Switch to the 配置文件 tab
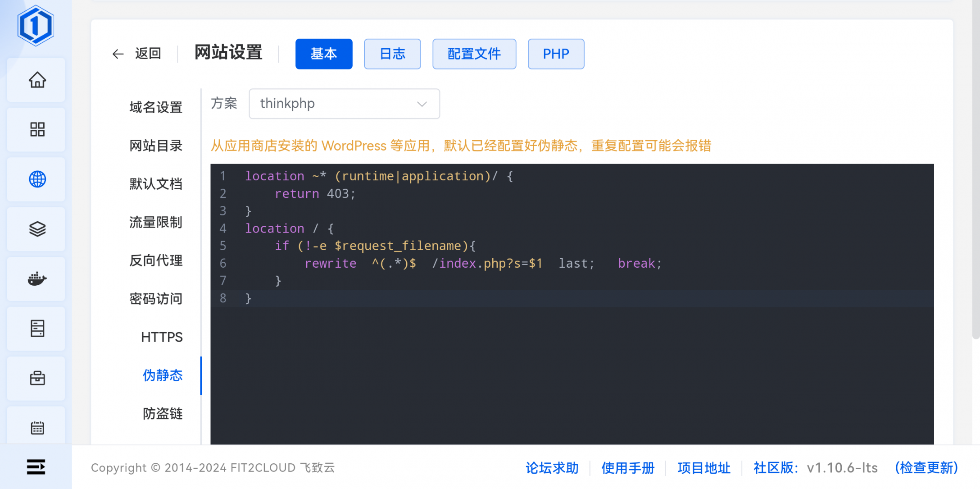980x489 pixels. coord(474,54)
